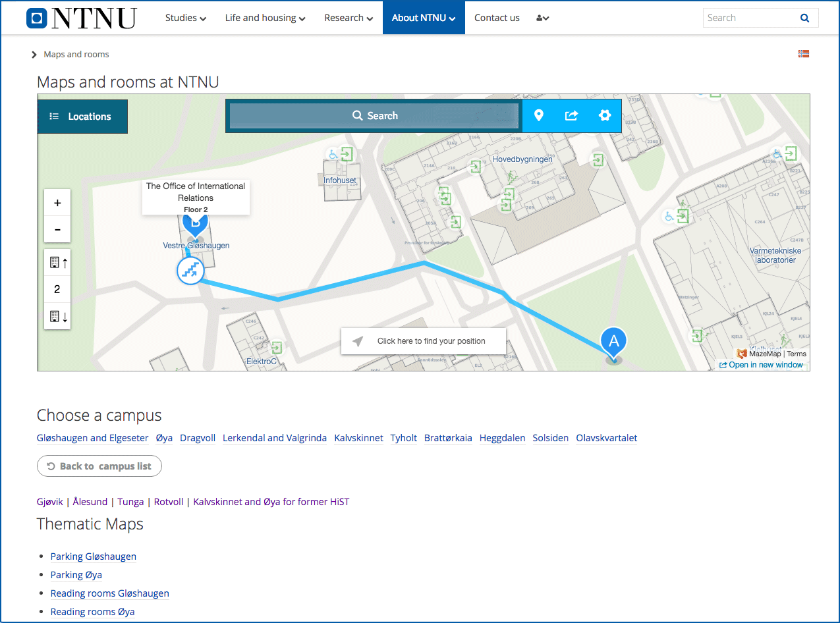The image size is (840, 623).
Task: Open the Reading rooms Øya map
Action: (x=93, y=612)
